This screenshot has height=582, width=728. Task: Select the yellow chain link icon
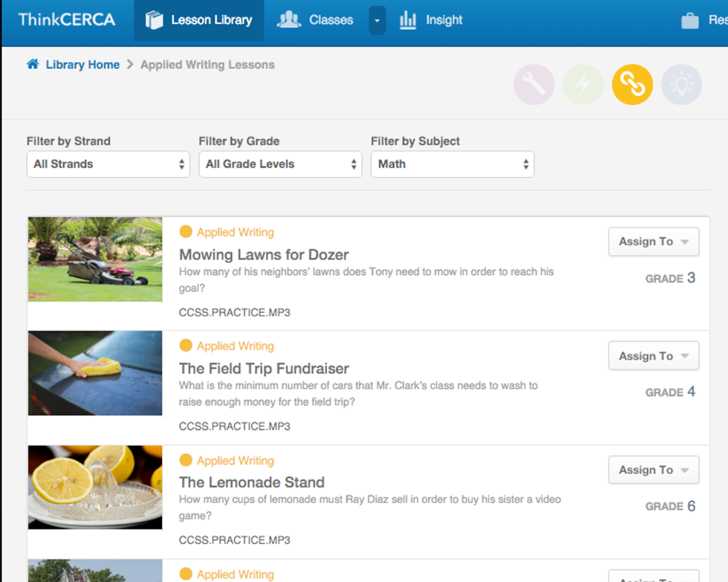pyautogui.click(x=632, y=85)
